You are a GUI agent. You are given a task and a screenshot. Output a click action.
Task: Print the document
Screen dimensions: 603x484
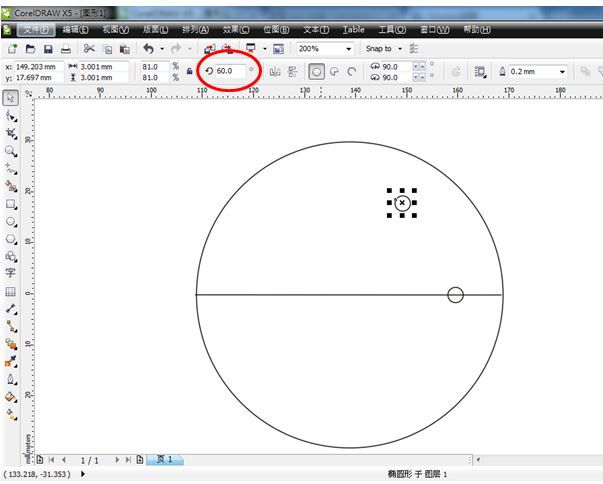(x=66, y=49)
